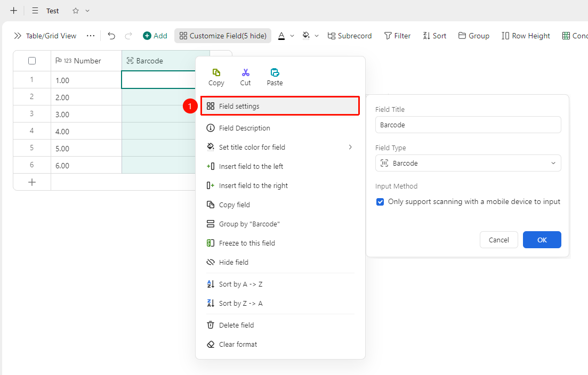588x375 pixels.
Task: Star the Test table as favorite
Action: point(75,11)
